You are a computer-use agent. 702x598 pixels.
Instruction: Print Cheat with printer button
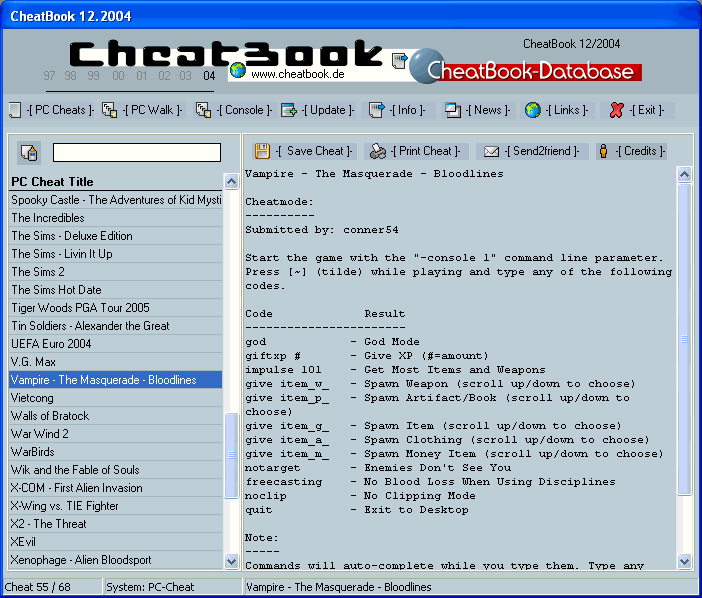(378, 151)
